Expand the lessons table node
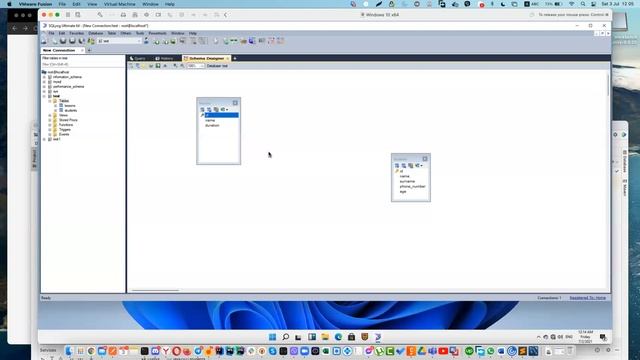The image size is (640, 360). coord(56,106)
